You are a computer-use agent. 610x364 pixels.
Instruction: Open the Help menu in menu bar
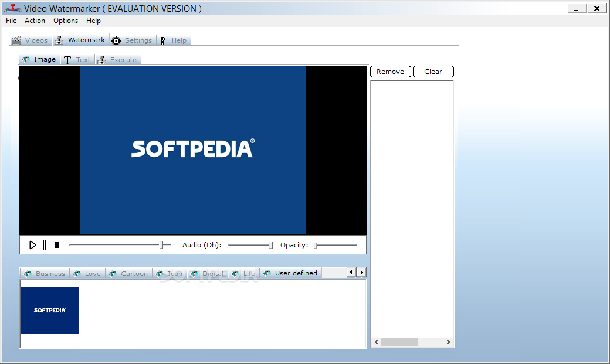coord(93,21)
